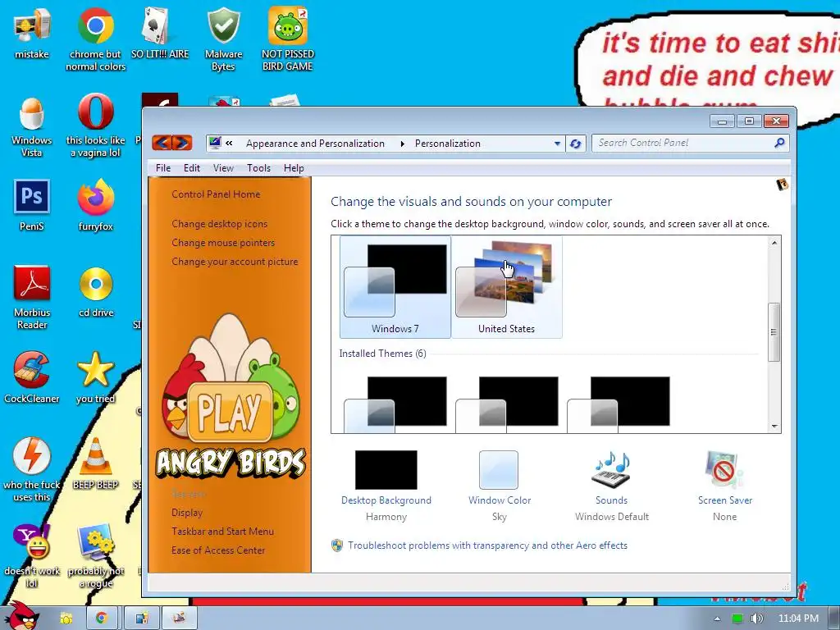
Task: Expand the breadcrumb double-chevron overflow
Action: click(x=230, y=143)
